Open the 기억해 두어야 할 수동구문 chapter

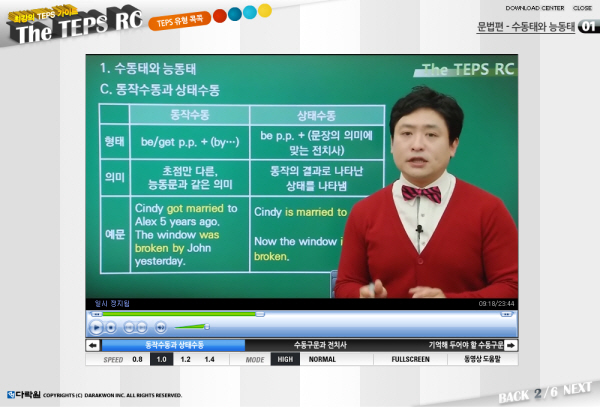point(464,345)
